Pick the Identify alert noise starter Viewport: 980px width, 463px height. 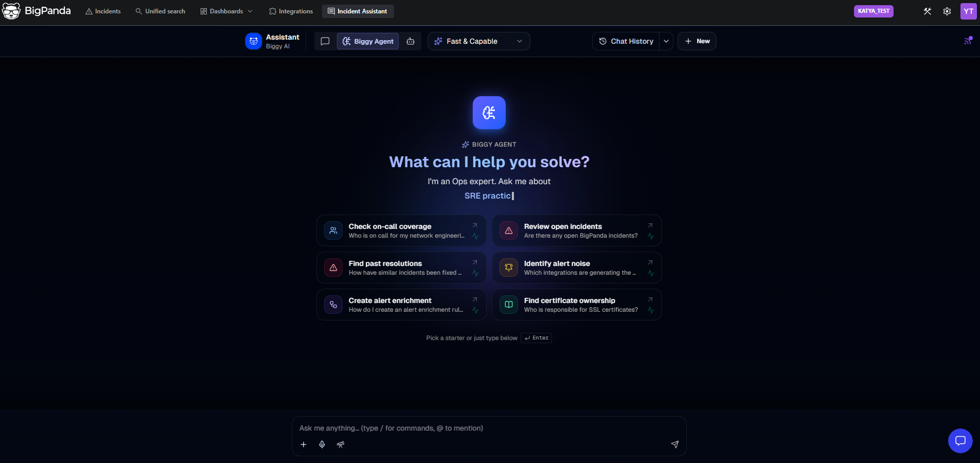[x=577, y=268]
